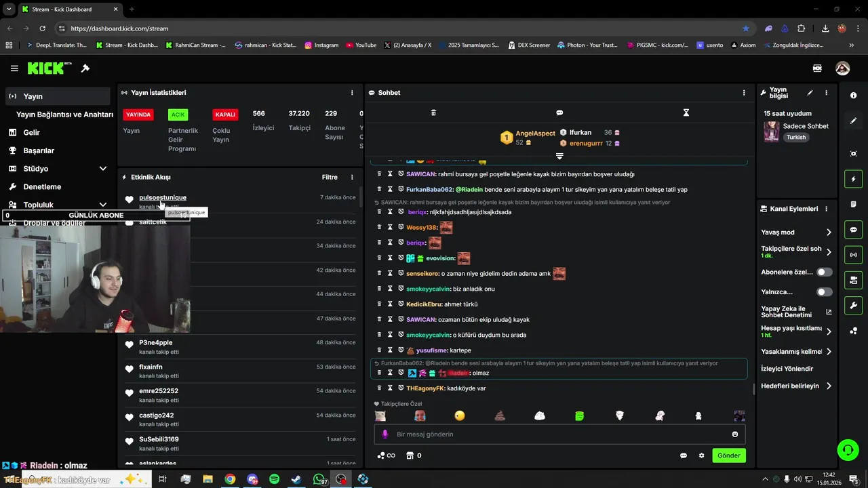The width and height of the screenshot is (868, 488).
Task: Toggle the lightning bolt icon in right sidebar
Action: [x=853, y=179]
